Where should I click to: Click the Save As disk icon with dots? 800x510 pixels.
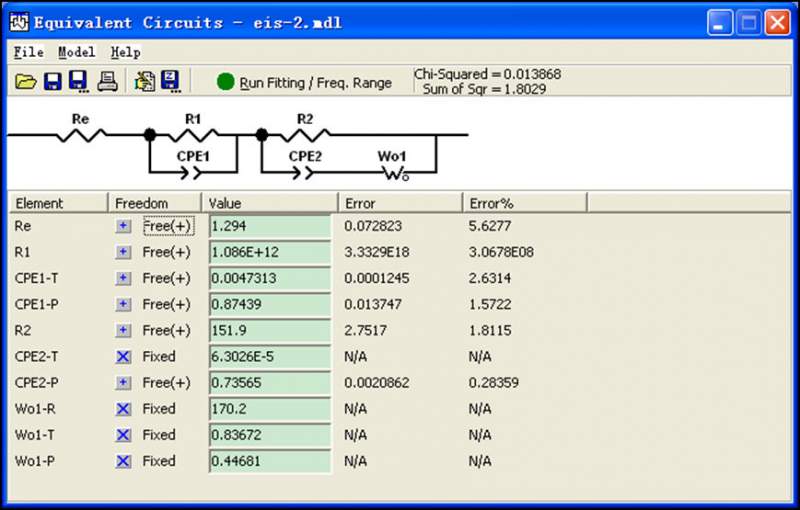point(79,82)
